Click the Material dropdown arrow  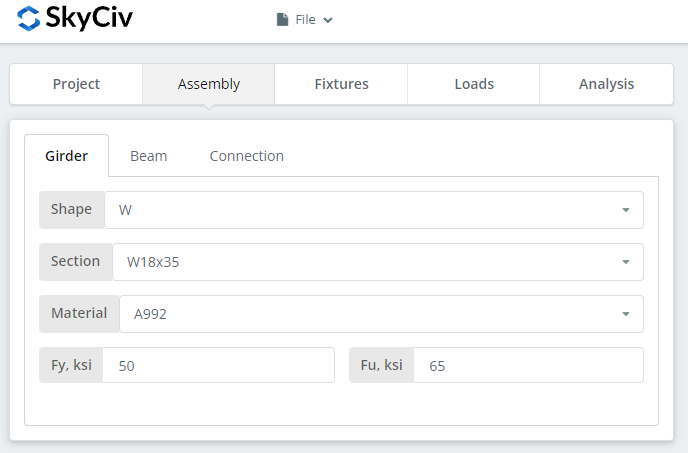(x=626, y=314)
